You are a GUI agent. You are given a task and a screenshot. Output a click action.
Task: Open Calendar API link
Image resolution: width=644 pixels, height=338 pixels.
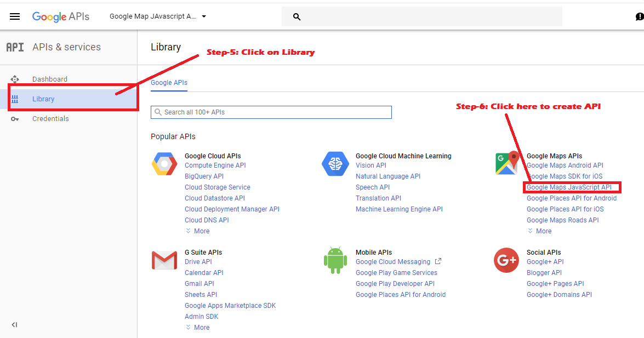[204, 273]
